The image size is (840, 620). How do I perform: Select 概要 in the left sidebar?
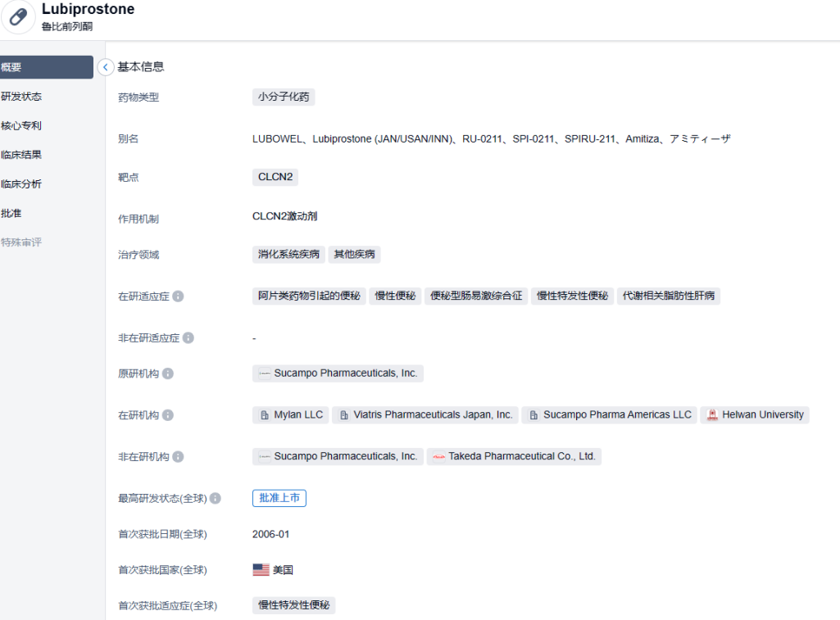[x=46, y=67]
